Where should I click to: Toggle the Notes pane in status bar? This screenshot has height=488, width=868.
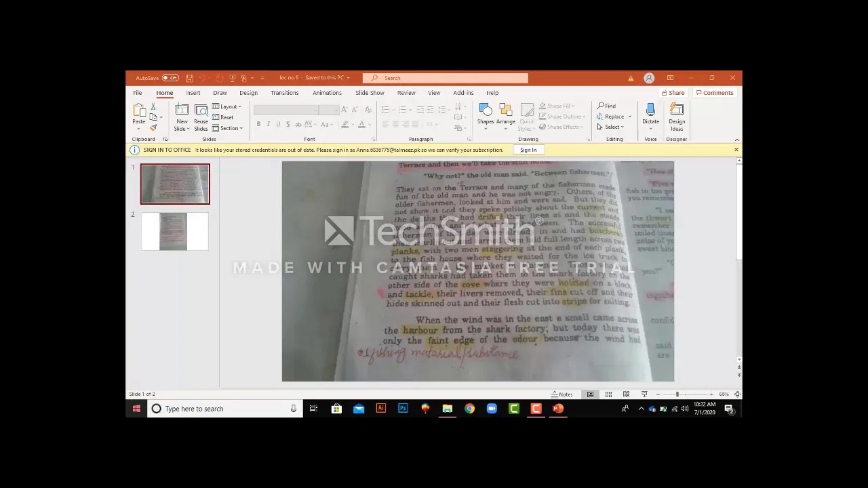562,394
